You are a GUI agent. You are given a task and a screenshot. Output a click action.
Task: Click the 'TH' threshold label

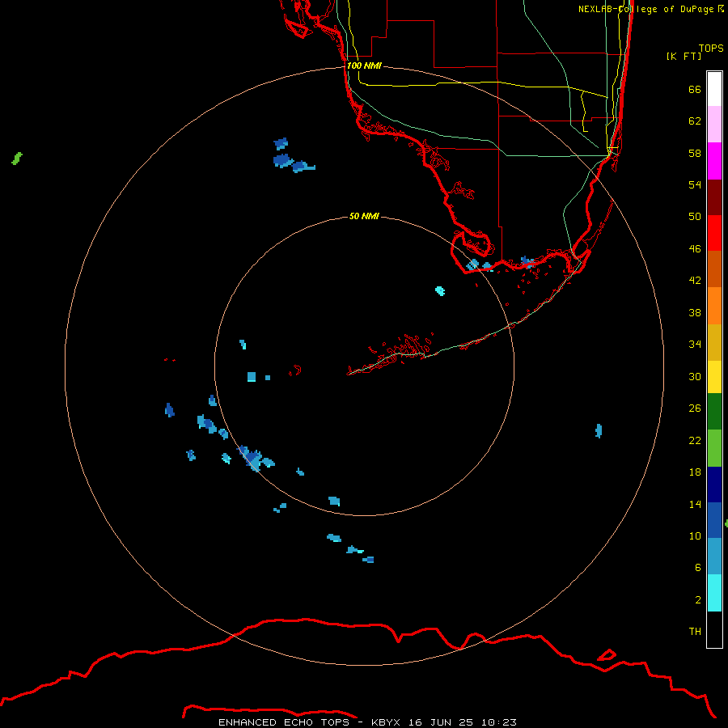(x=695, y=632)
